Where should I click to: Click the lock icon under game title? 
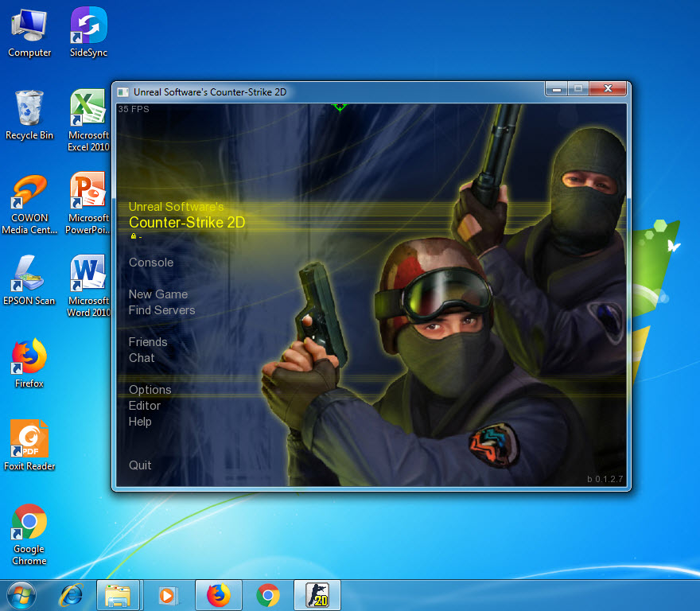tap(133, 235)
